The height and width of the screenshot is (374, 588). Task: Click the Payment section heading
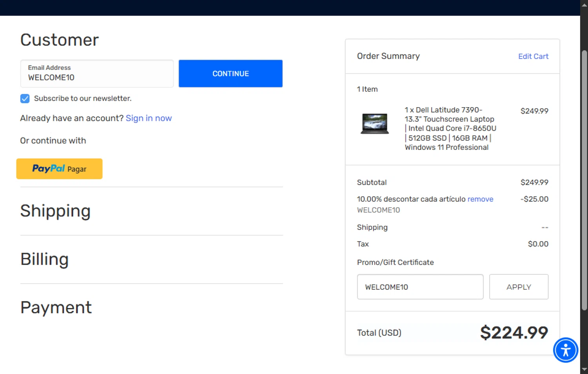pyautogui.click(x=56, y=307)
